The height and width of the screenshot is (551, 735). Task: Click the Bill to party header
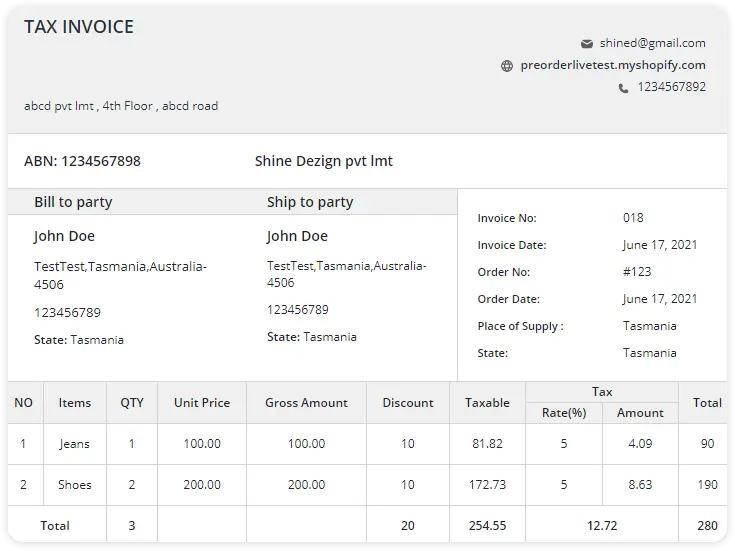73,202
